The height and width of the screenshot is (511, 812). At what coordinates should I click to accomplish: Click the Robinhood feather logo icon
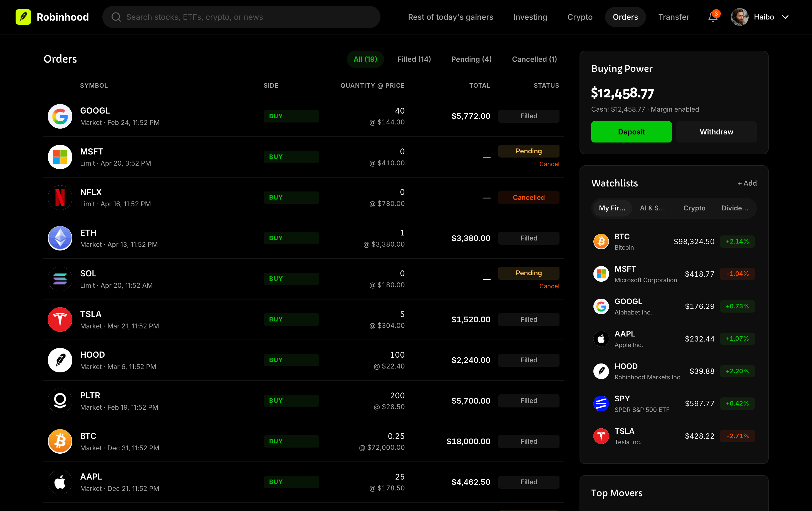[x=23, y=17]
